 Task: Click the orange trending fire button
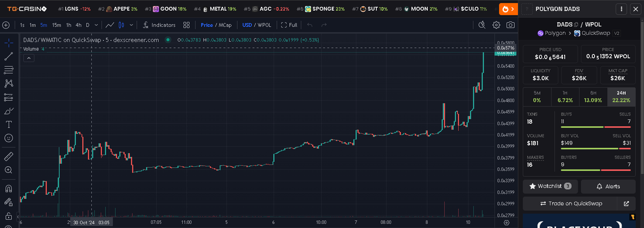pos(509,9)
